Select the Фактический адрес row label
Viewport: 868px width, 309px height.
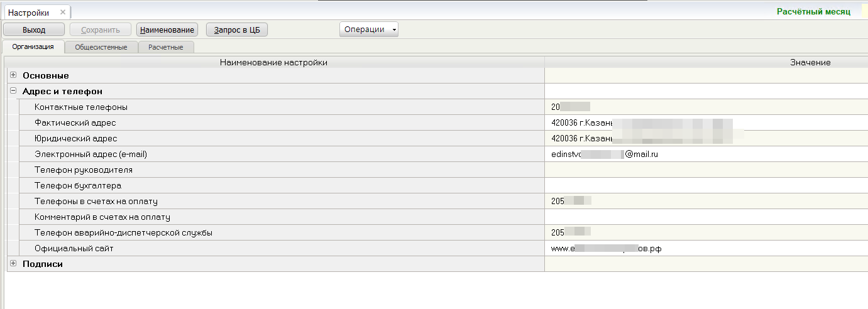(75, 122)
